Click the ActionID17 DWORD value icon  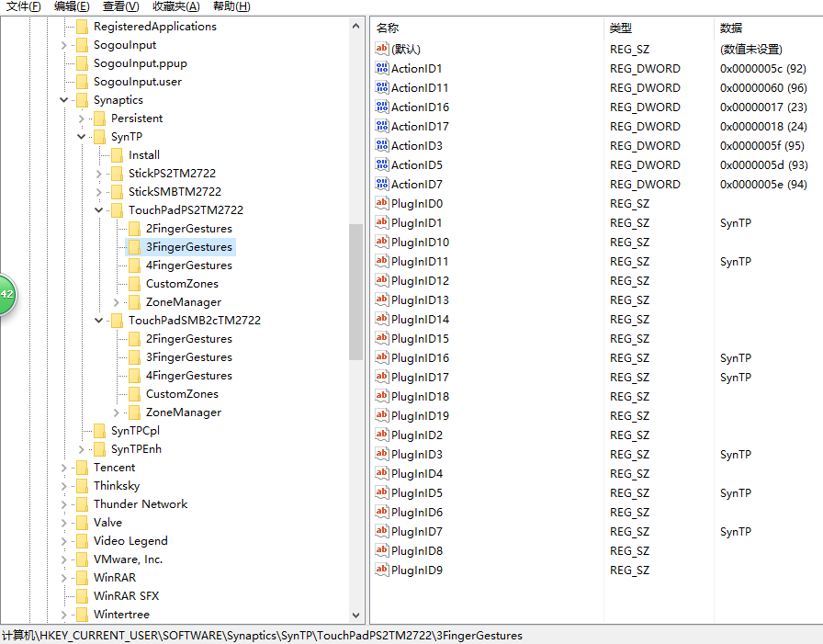pos(381,126)
